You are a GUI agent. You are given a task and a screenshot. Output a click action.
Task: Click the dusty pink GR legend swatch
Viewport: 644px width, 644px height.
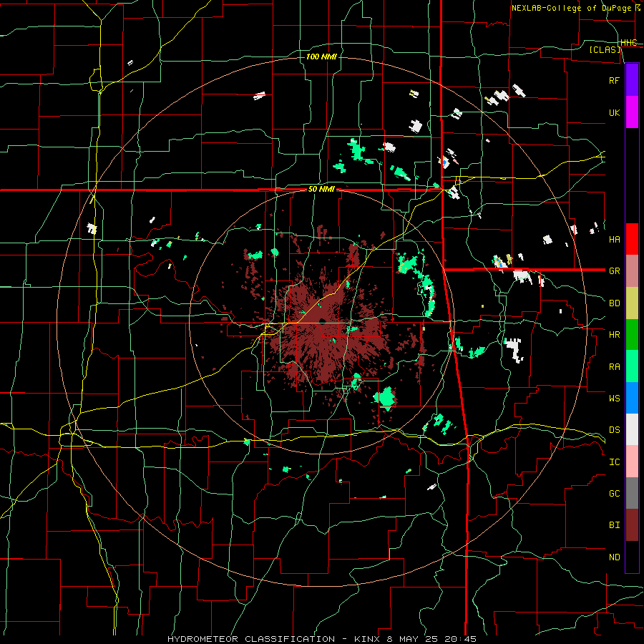coord(632,271)
